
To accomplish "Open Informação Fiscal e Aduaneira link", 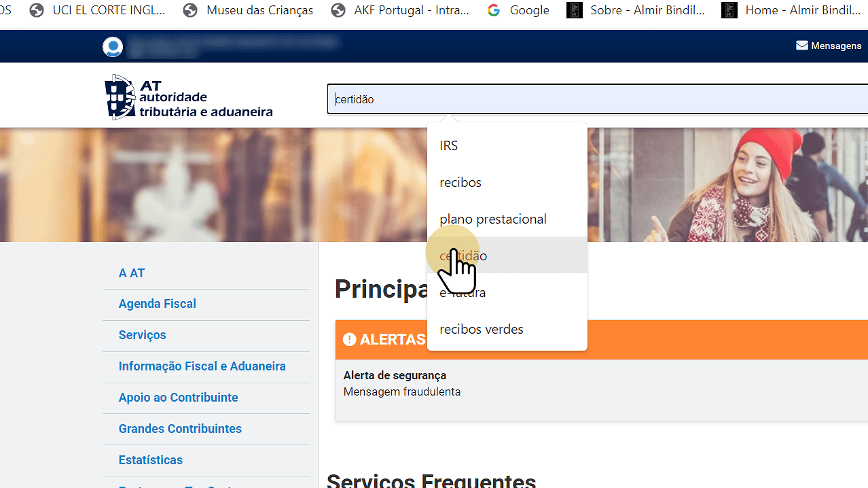I will 202,366.
